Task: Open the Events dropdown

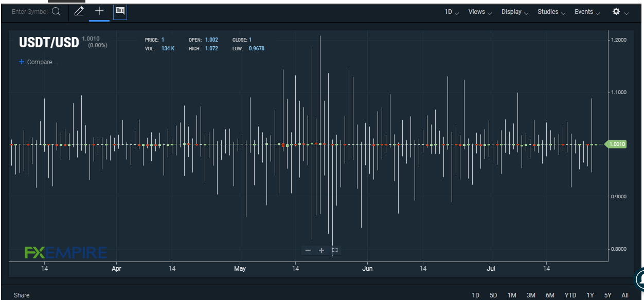Action: coord(587,12)
